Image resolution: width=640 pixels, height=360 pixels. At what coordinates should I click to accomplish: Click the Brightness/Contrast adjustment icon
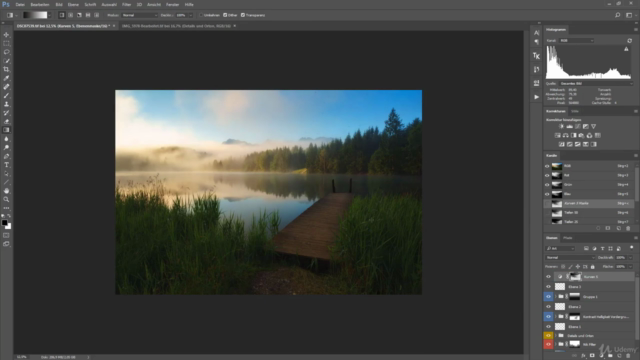click(x=562, y=127)
